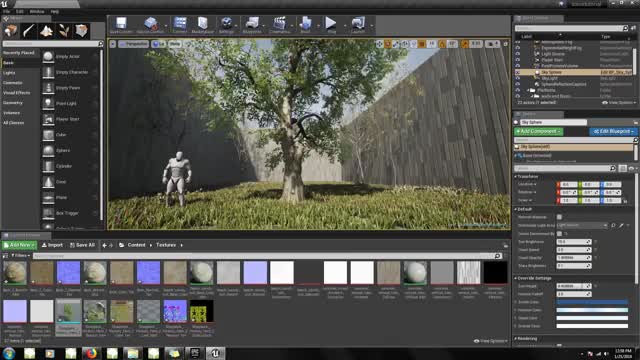Click the Add Component button
Screen dimensions: 640x360
[x=538, y=131]
